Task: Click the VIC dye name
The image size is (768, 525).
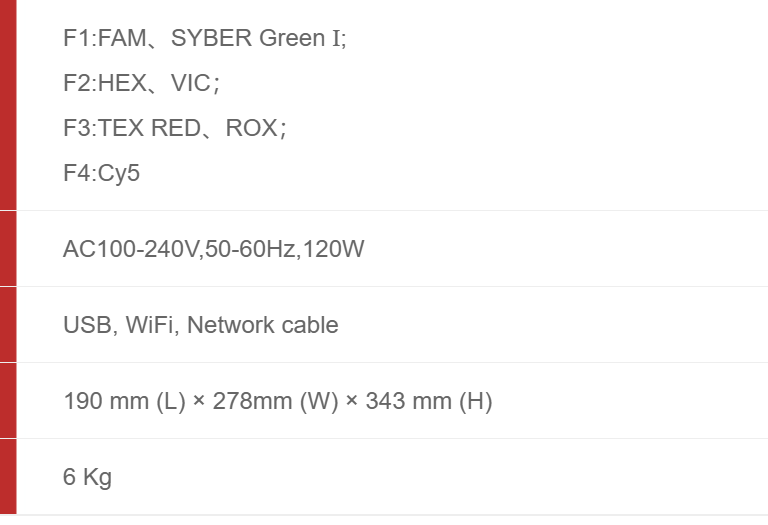Action: point(191,84)
